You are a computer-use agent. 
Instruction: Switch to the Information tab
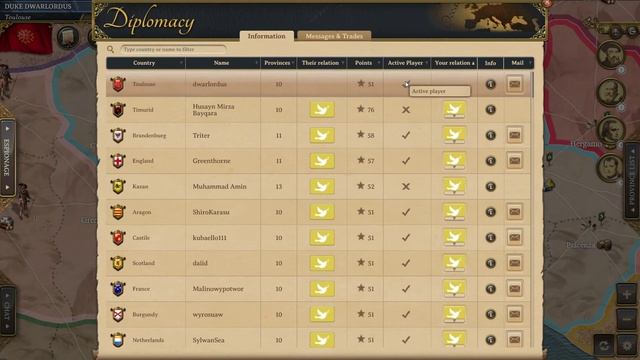(267, 36)
